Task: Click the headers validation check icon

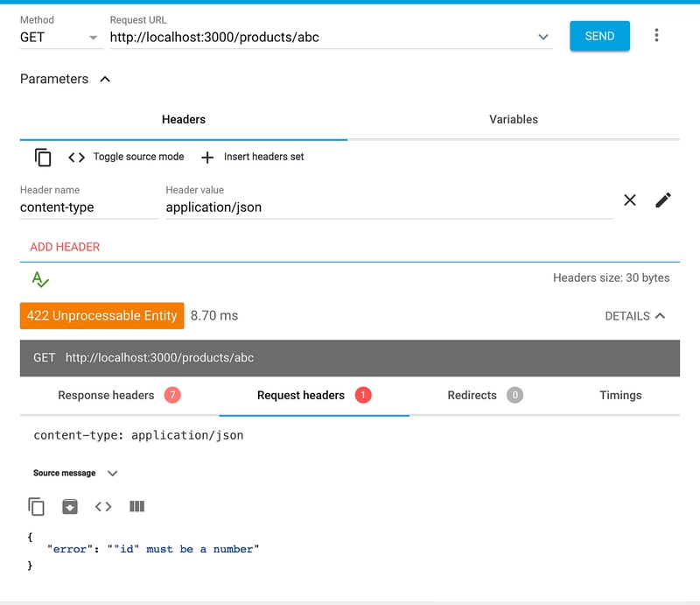Action: [40, 279]
